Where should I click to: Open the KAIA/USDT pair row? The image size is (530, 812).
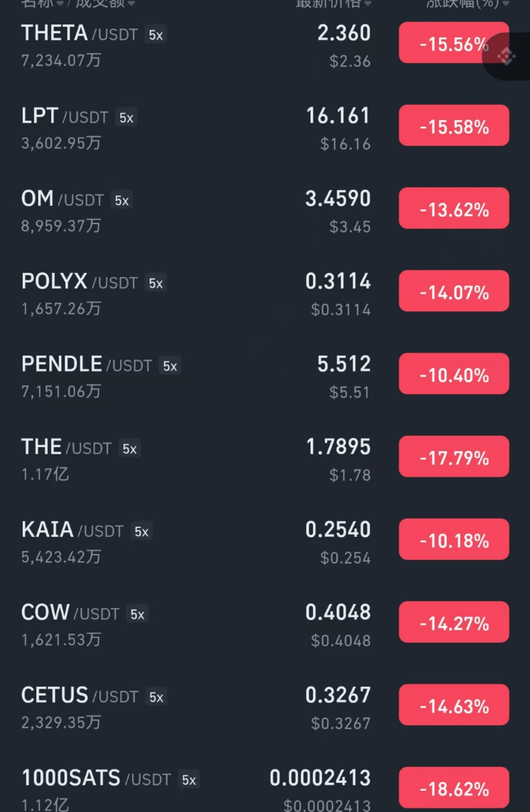[x=265, y=543]
